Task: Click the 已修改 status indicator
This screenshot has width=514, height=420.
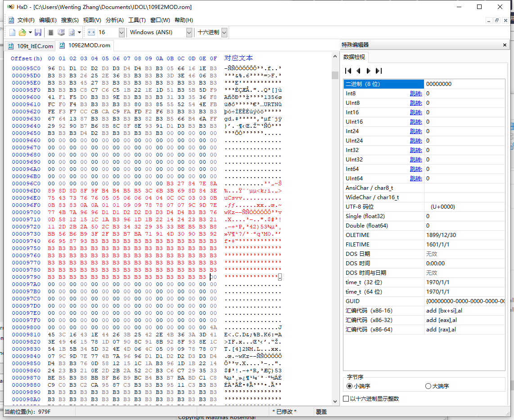Action: coord(284,412)
